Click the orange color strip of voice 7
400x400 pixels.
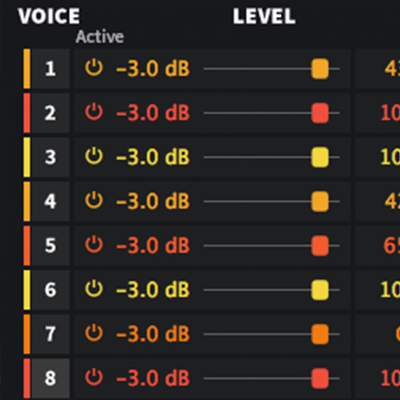coord(27,334)
